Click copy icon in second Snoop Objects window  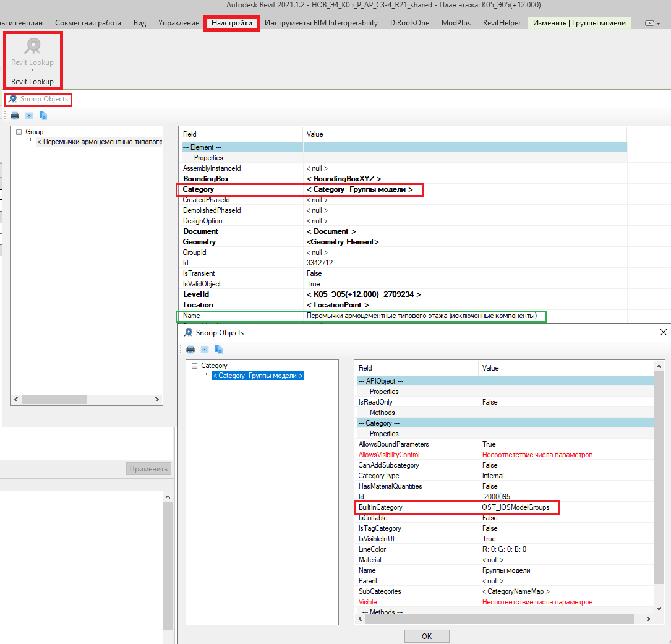click(219, 350)
